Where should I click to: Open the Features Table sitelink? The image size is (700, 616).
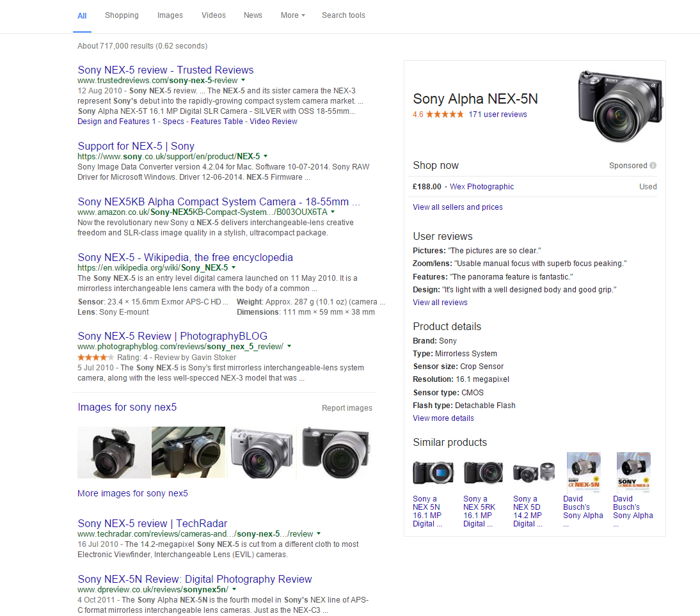[217, 122]
